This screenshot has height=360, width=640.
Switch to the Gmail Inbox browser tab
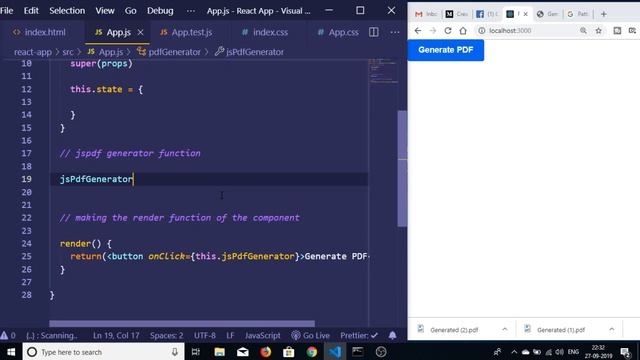(426, 14)
